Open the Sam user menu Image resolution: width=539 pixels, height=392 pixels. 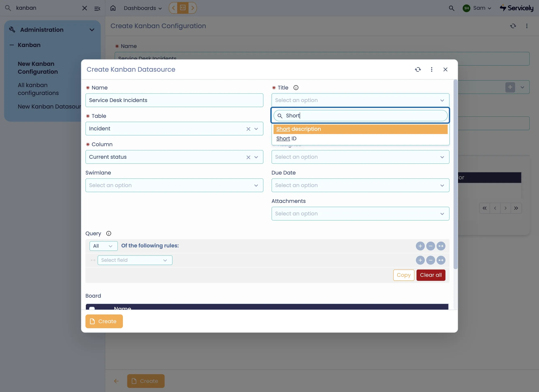(482, 8)
